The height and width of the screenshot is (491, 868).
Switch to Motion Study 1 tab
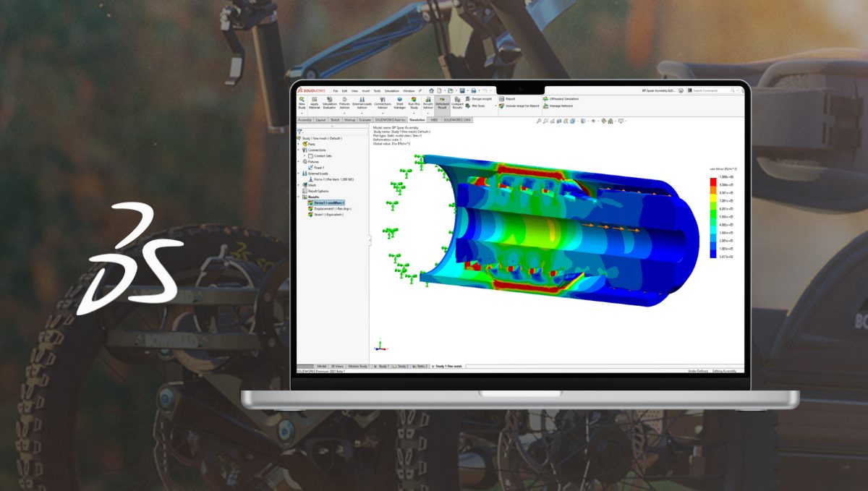click(359, 367)
